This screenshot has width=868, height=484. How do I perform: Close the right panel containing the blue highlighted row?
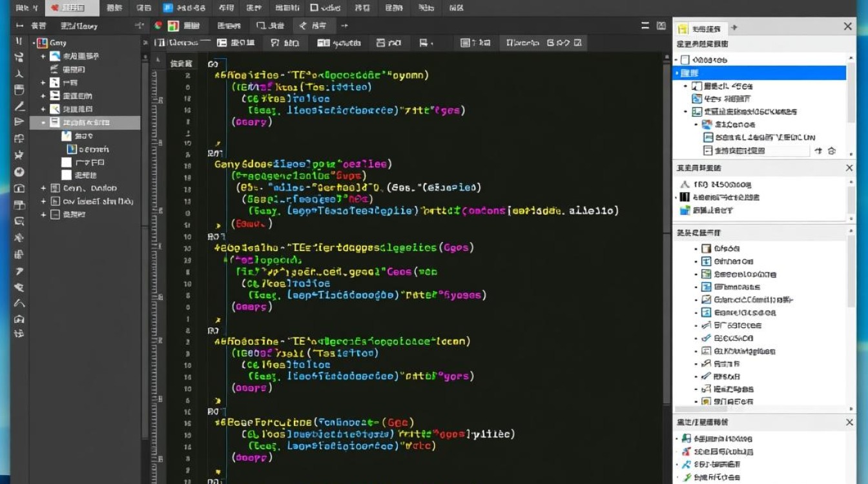(x=848, y=26)
